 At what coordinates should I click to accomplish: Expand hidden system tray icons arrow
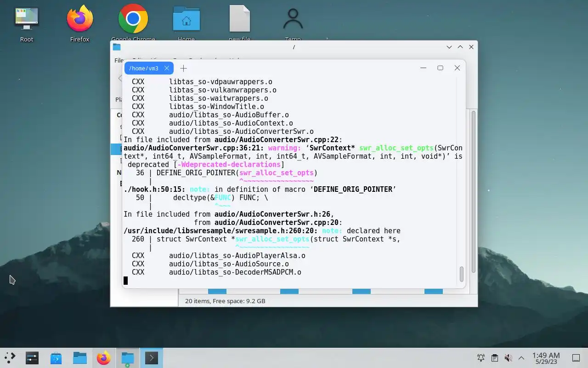pyautogui.click(x=521, y=358)
